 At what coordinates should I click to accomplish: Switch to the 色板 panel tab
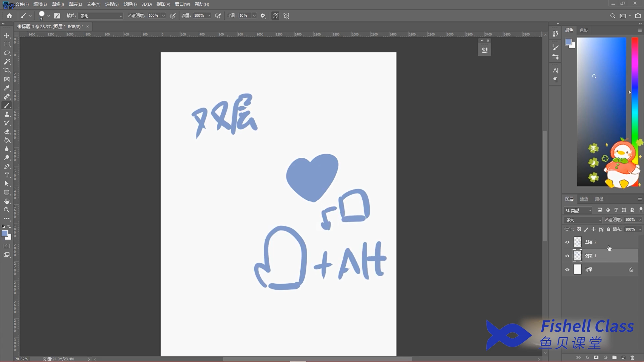click(x=584, y=30)
